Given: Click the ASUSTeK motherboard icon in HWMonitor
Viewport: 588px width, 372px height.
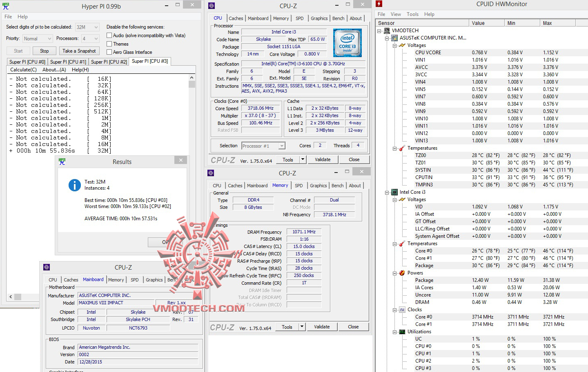Looking at the screenshot, I should (x=394, y=38).
